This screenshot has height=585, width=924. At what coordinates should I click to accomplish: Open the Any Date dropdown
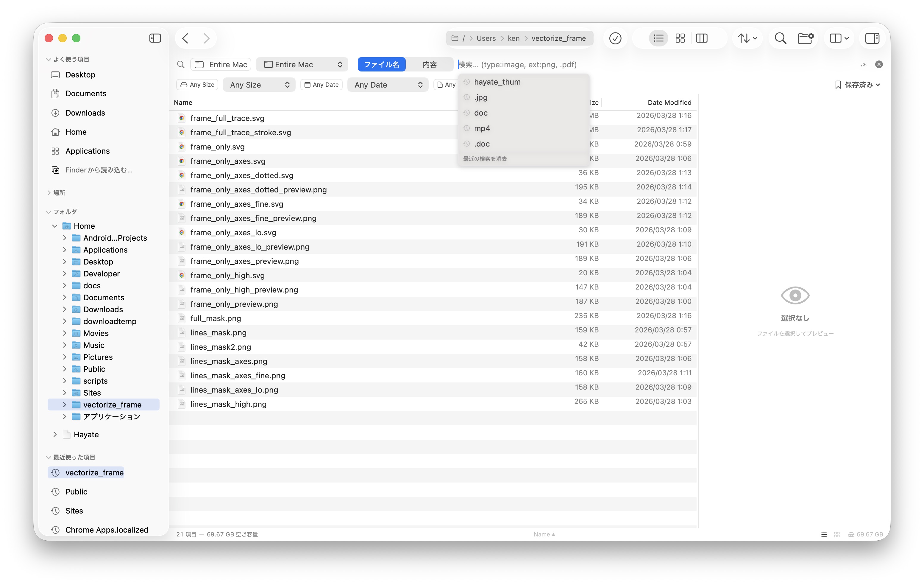[x=388, y=85]
